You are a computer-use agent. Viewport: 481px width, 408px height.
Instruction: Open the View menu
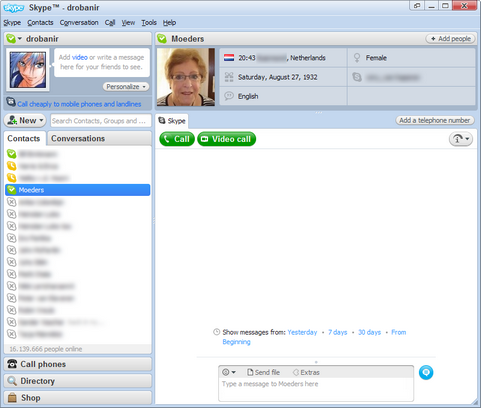[128, 23]
